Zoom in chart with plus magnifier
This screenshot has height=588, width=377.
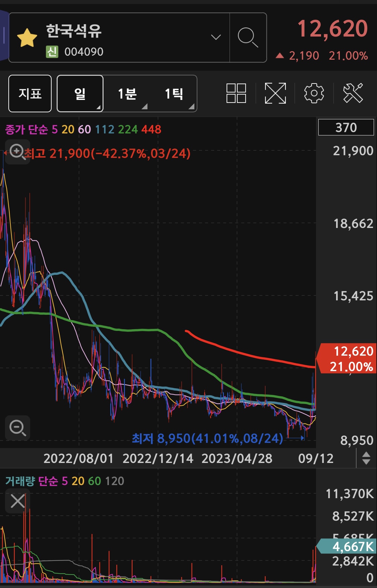(x=17, y=152)
